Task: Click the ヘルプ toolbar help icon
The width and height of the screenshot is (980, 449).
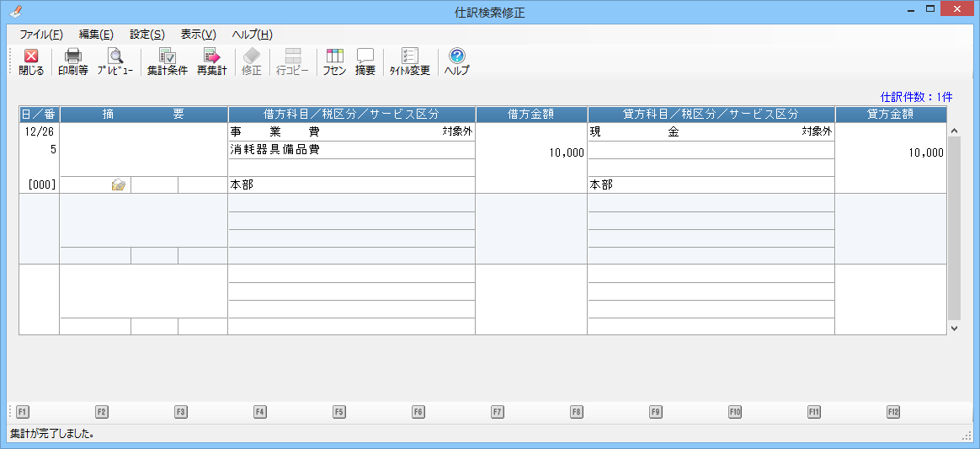Action: [456, 61]
